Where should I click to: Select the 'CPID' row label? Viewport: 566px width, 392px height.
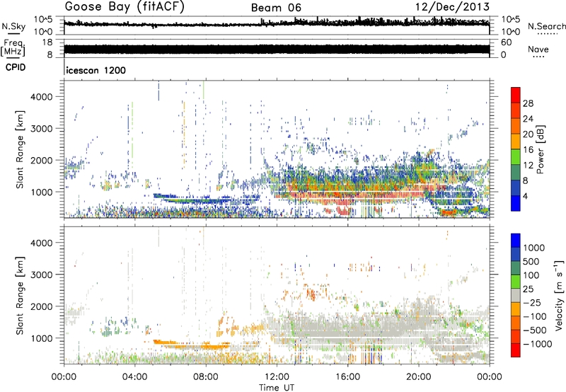pos(16,67)
